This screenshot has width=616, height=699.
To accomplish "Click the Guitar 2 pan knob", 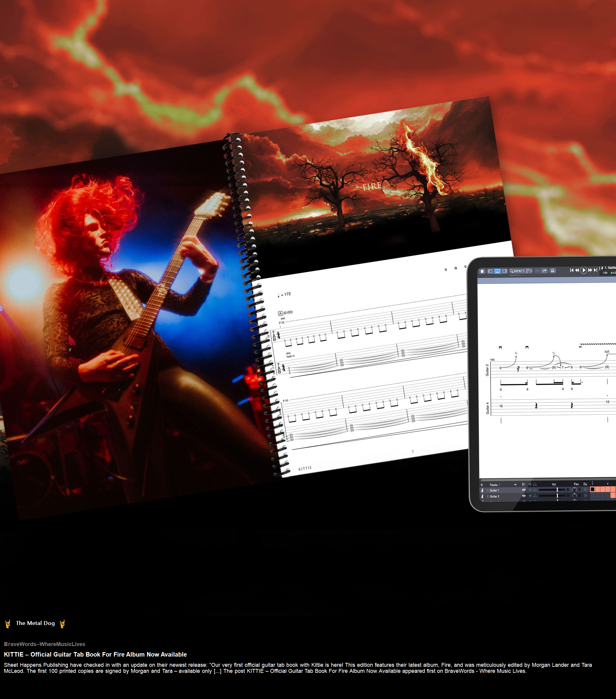I will [x=574, y=496].
